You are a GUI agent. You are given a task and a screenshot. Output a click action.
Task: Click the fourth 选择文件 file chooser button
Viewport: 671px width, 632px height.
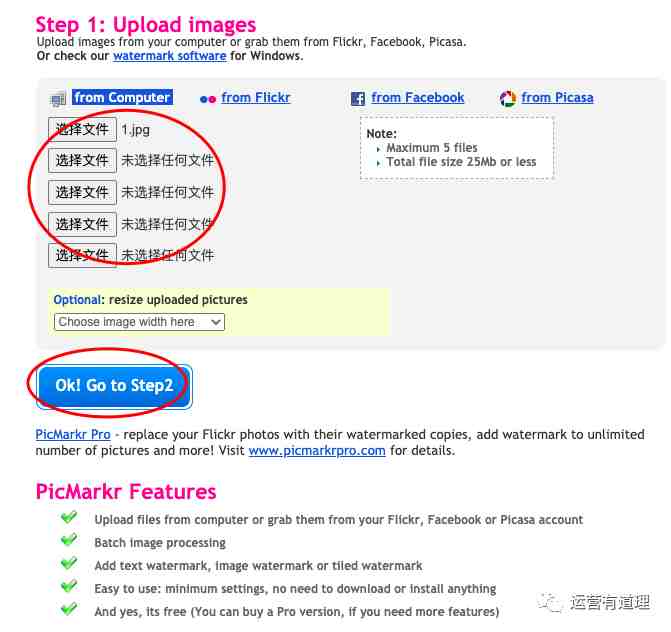pyautogui.click(x=82, y=224)
